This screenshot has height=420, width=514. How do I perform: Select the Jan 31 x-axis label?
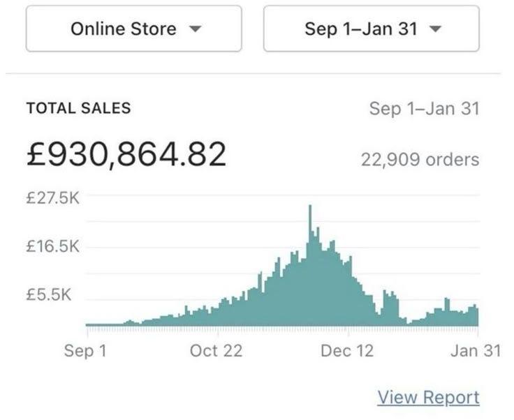point(475,350)
